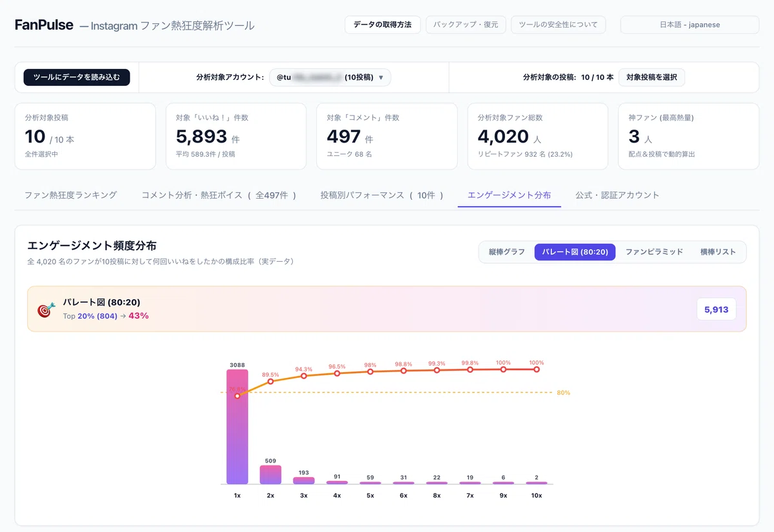The width and height of the screenshot is (774, 532).
Task: Open the 日本語 - japanese language selector
Action: [x=690, y=25]
